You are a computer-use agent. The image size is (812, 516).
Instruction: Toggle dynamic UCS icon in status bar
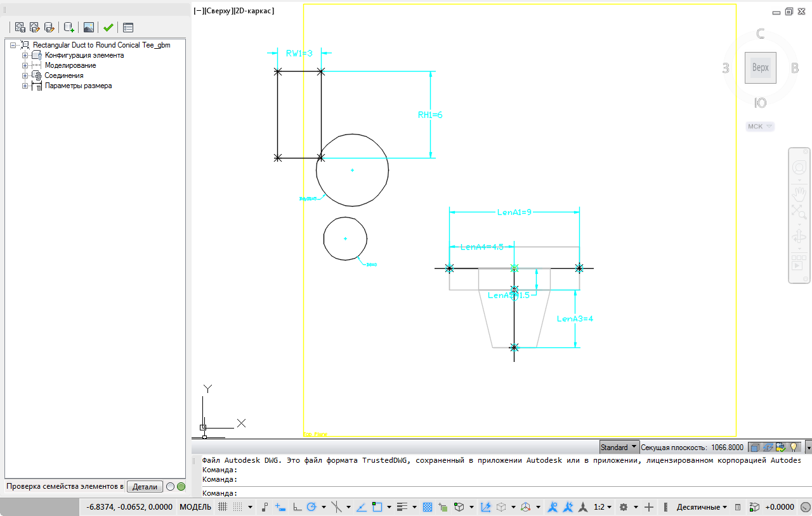coord(486,507)
